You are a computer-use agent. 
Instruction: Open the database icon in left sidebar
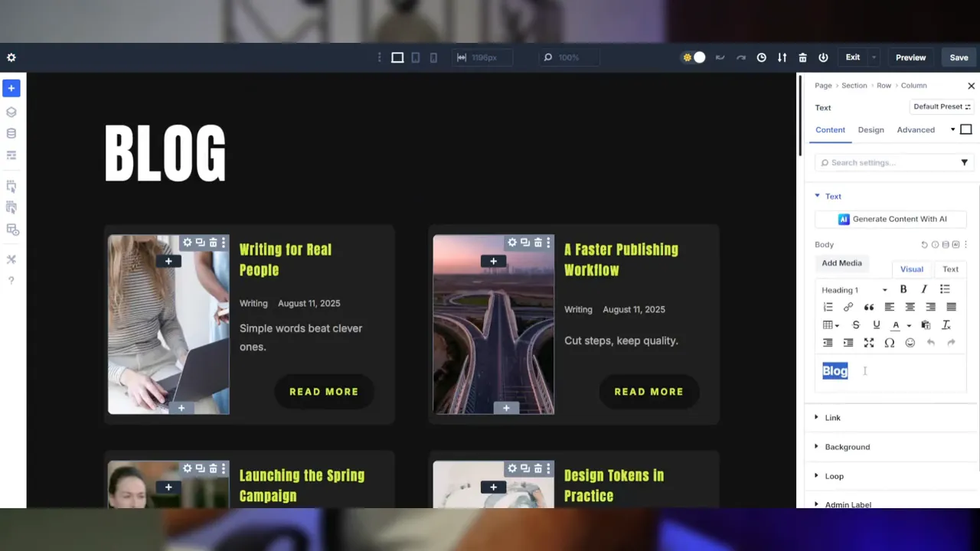pyautogui.click(x=11, y=133)
